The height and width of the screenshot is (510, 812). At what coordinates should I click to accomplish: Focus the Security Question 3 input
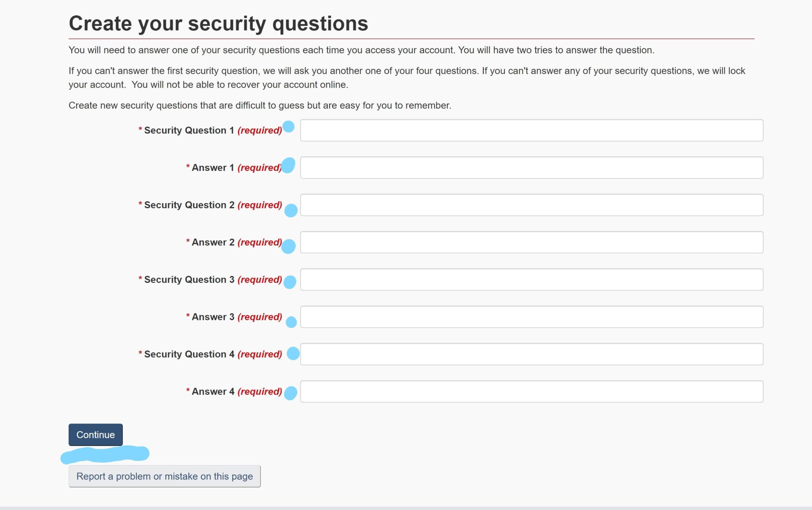pyautogui.click(x=531, y=279)
